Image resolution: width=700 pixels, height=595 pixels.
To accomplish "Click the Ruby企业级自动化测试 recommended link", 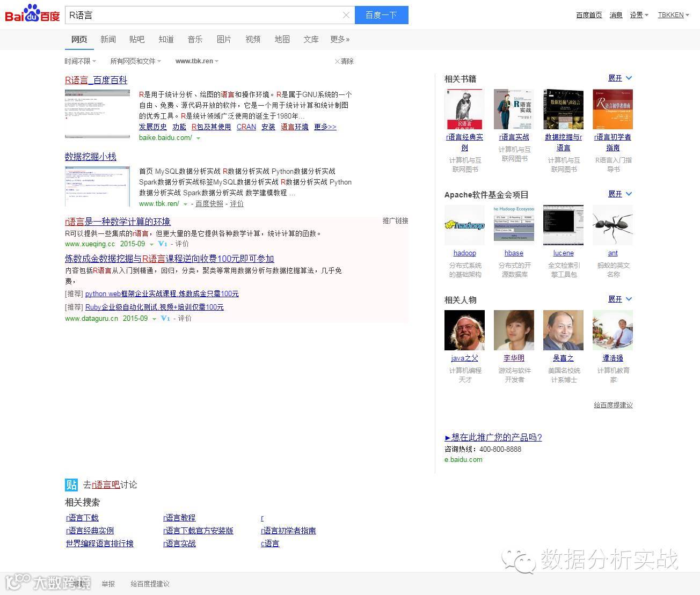I will click(155, 307).
